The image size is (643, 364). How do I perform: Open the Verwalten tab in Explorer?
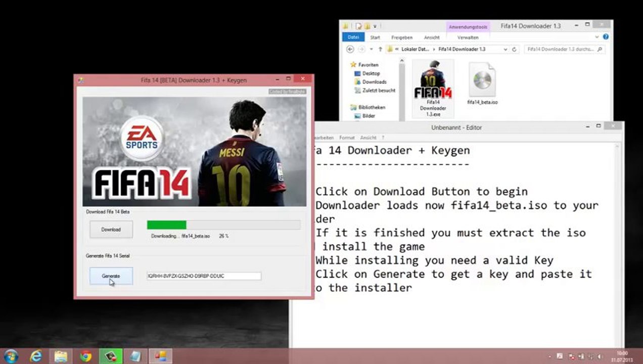468,37
